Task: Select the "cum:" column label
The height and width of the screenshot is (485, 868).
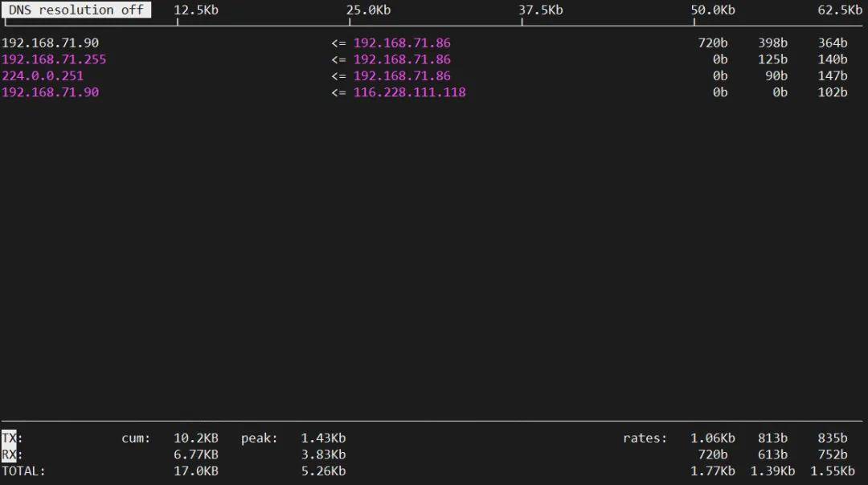Action: tap(136, 438)
